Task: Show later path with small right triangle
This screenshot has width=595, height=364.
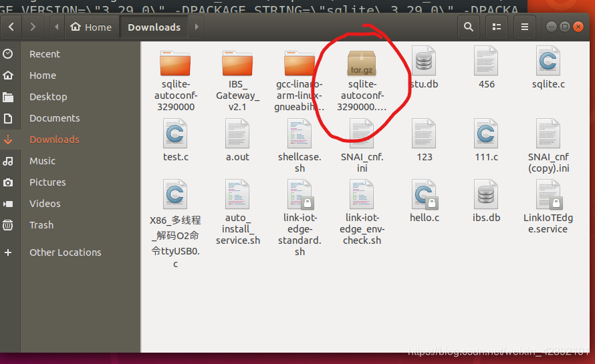Action: pyautogui.click(x=196, y=27)
